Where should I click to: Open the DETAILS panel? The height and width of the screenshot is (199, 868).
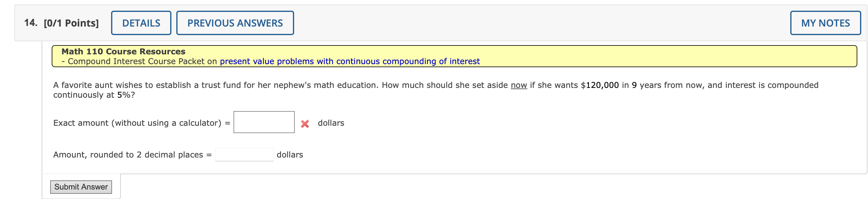[141, 23]
